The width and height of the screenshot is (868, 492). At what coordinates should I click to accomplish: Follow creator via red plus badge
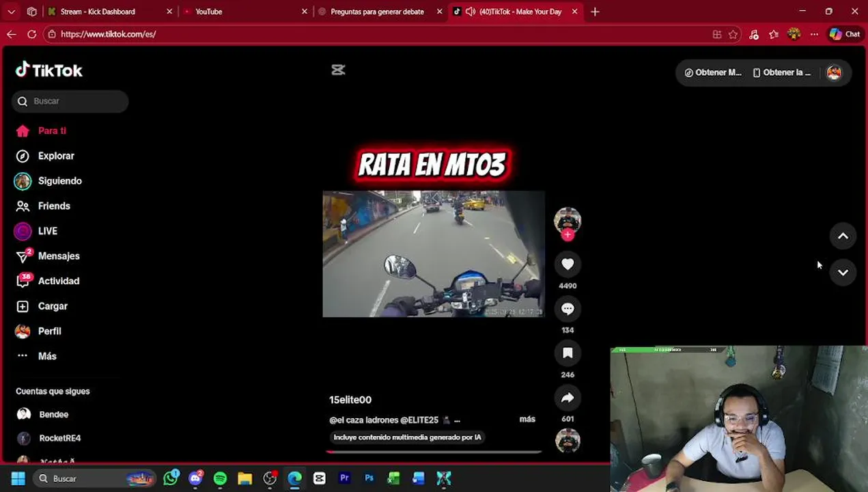point(568,235)
